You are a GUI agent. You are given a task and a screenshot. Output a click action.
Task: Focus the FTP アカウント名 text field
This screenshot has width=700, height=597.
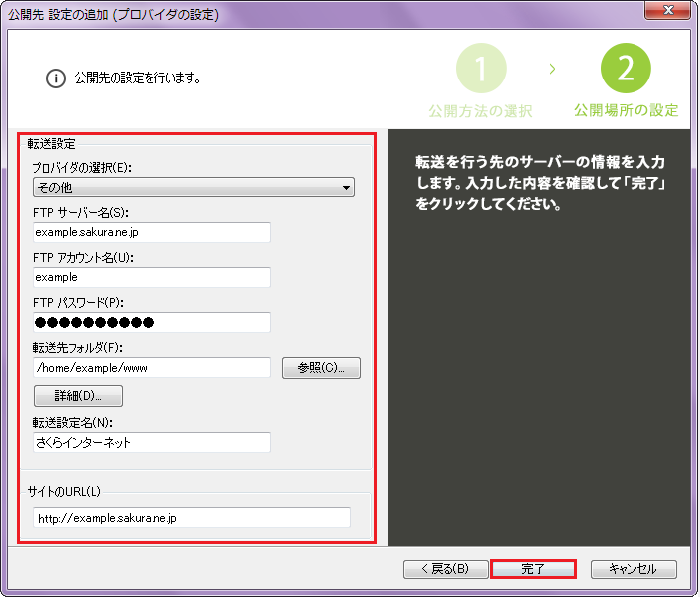pyautogui.click(x=151, y=277)
